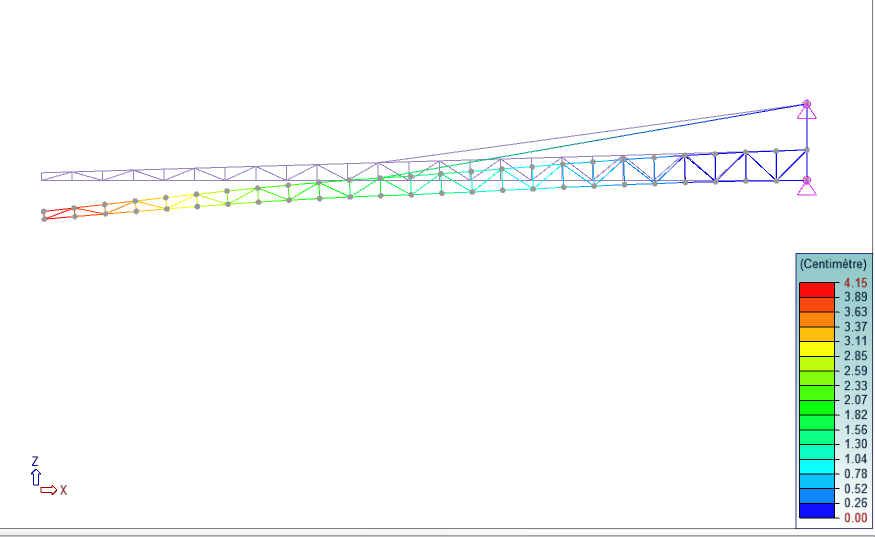Select the red deformed truss tip node
Screen dimensions: 875x537
click(x=44, y=219)
